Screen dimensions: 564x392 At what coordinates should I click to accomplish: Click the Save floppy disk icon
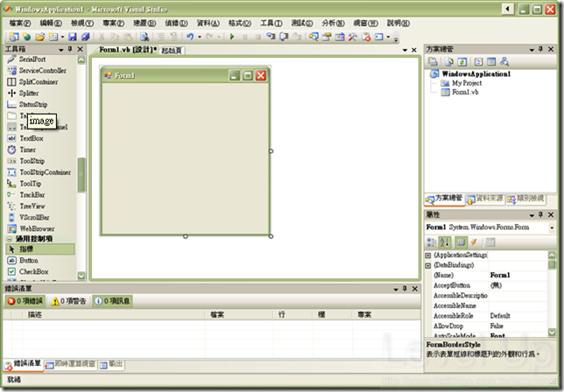click(73, 37)
